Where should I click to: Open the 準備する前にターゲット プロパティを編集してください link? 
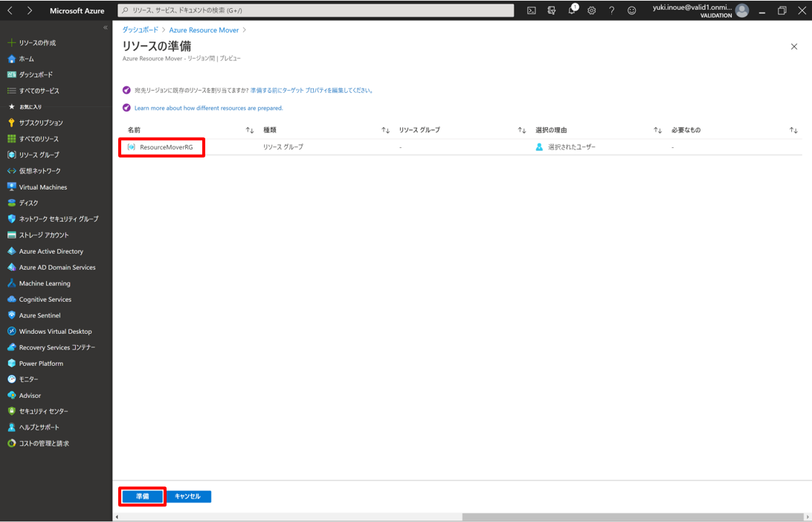click(x=312, y=90)
